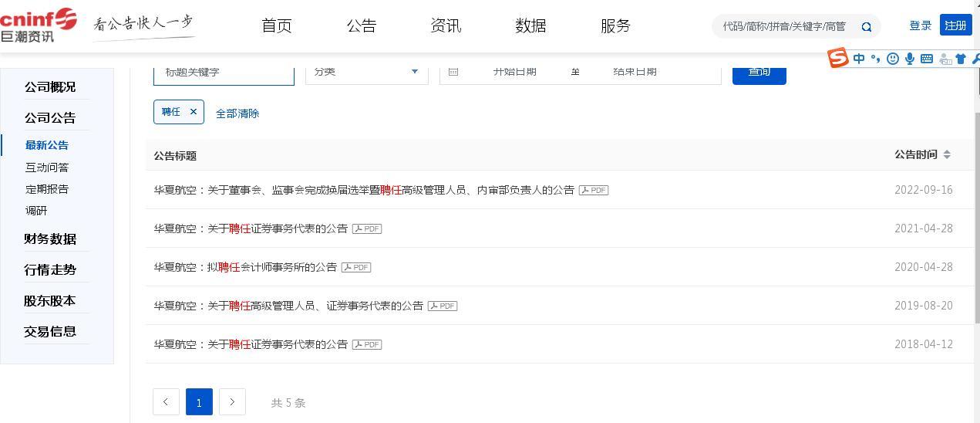Open PDF icon for 2021-04-28 announcement
The image size is (980, 423).
click(x=367, y=228)
